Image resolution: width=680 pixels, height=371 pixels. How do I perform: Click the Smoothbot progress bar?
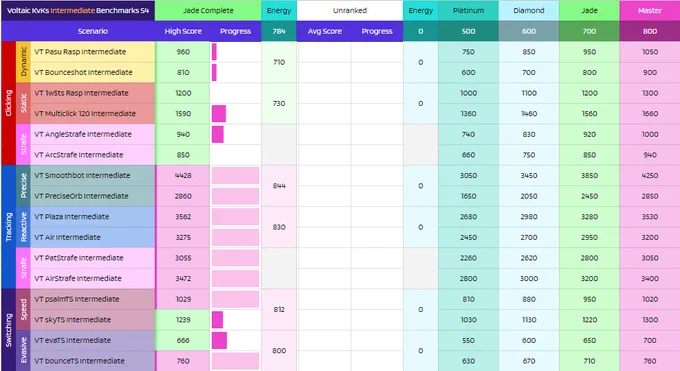coord(235,176)
